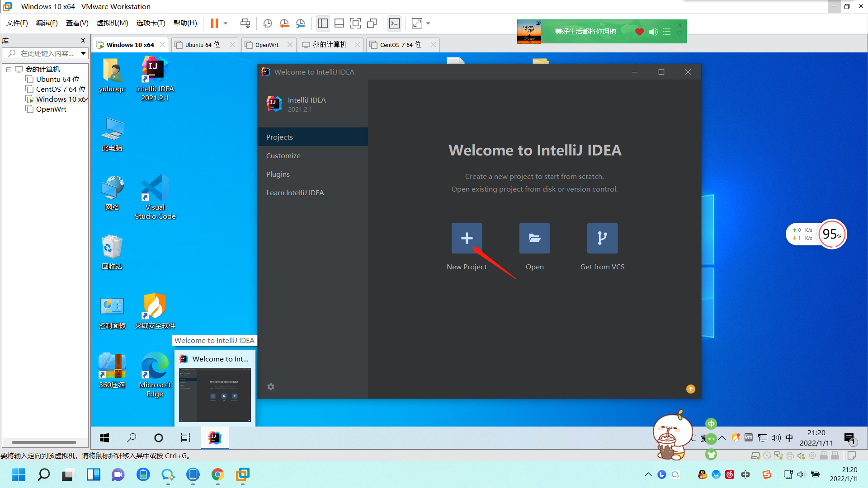The width and height of the screenshot is (868, 488).
Task: Open the settings gear in IntelliJ welcome window
Action: pos(271,387)
